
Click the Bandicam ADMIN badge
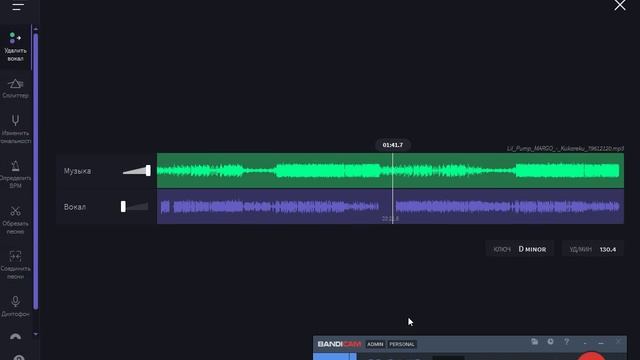click(x=375, y=344)
